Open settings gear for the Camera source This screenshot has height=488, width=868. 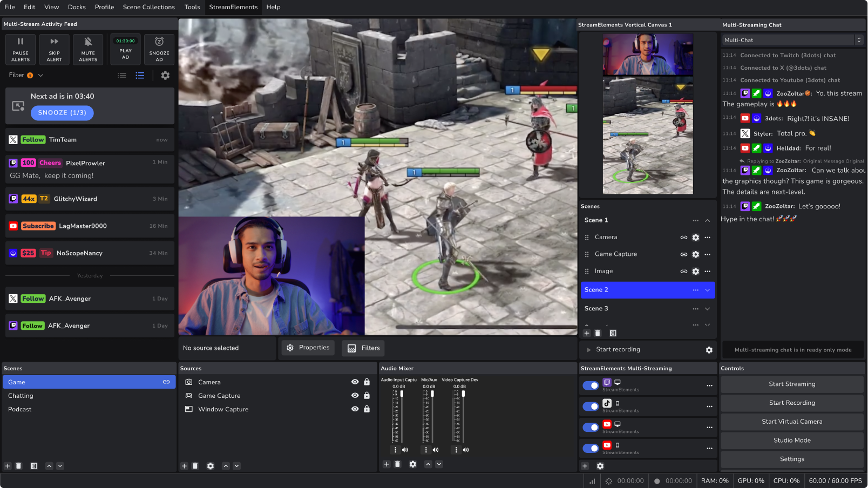click(x=695, y=237)
